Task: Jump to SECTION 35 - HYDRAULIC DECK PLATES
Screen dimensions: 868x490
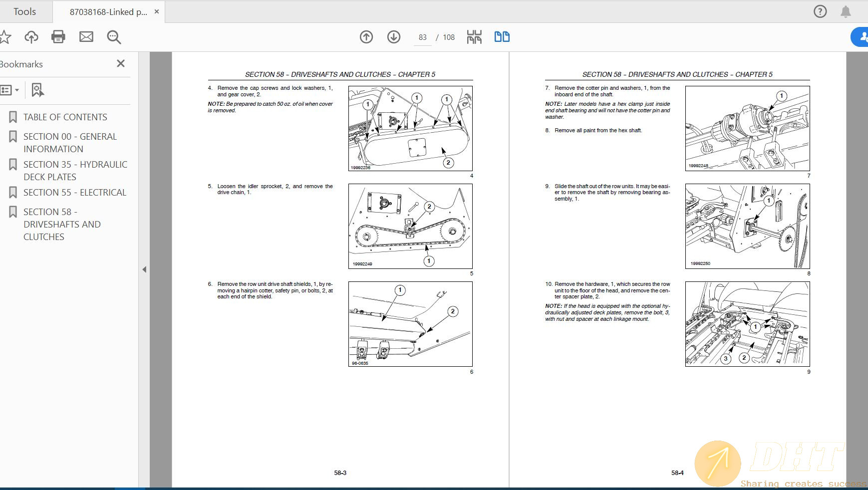Action: [75, 171]
